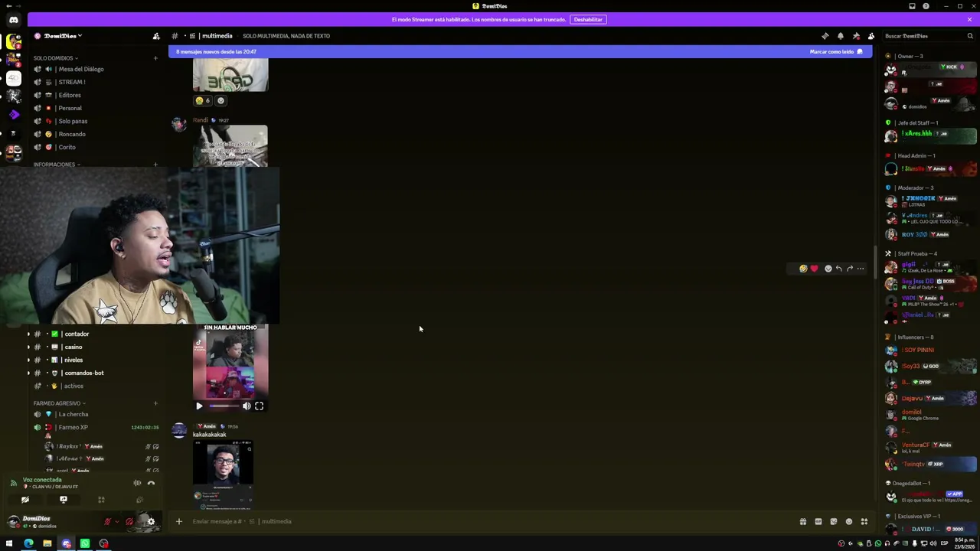
Task: Open the invite people icon beside DomiDios
Action: pyautogui.click(x=156, y=36)
